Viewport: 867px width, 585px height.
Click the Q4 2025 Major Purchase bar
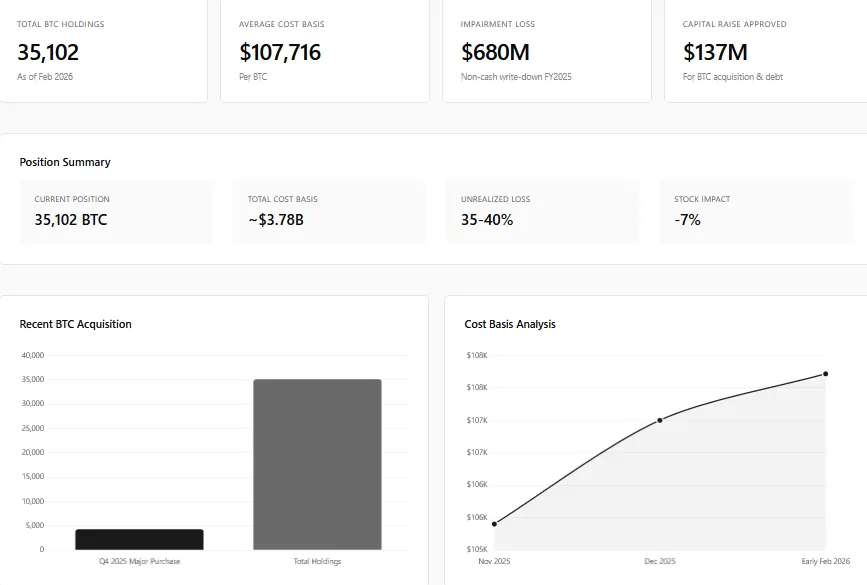coord(139,539)
